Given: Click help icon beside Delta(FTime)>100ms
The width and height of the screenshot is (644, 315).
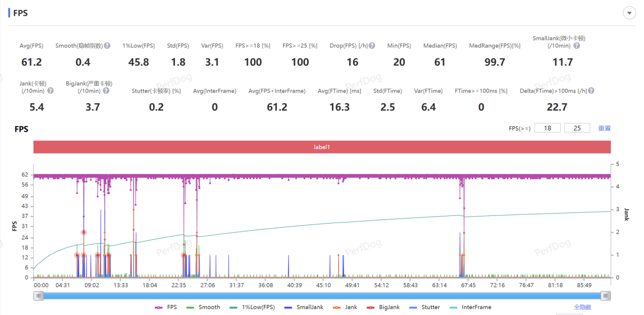Looking at the screenshot, I should coord(591,91).
